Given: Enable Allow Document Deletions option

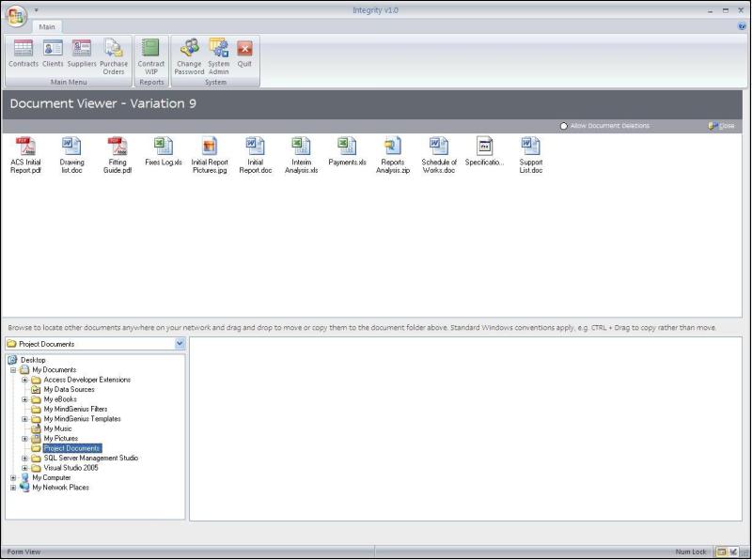Looking at the screenshot, I should coord(563,126).
